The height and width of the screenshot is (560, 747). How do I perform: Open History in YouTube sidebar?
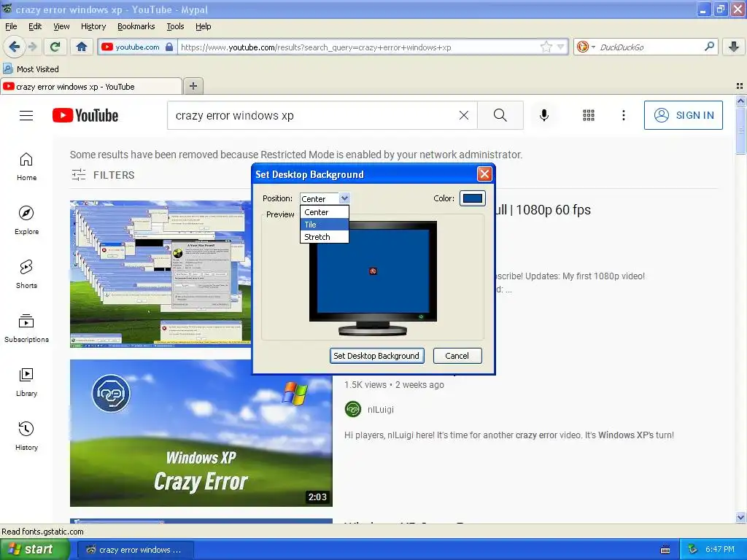(x=27, y=436)
